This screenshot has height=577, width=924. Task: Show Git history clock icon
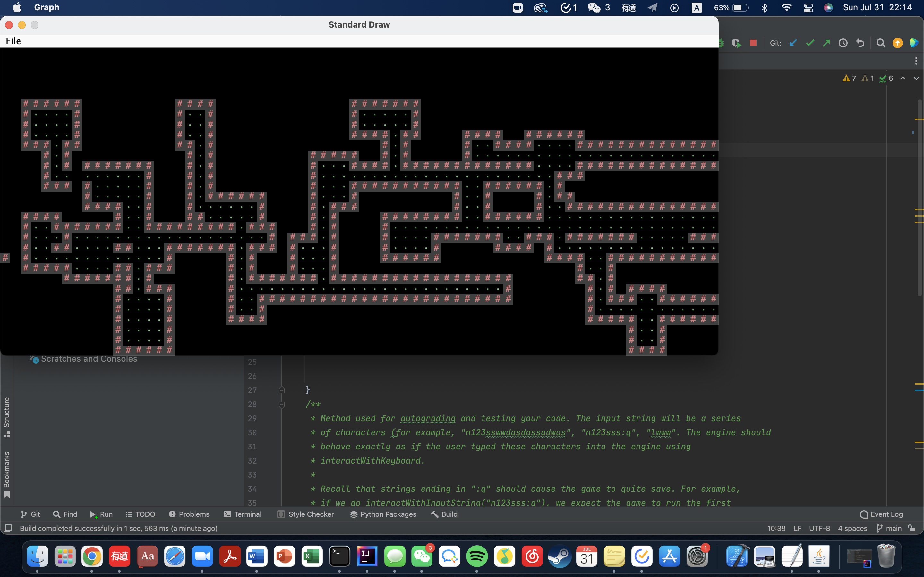(x=843, y=43)
